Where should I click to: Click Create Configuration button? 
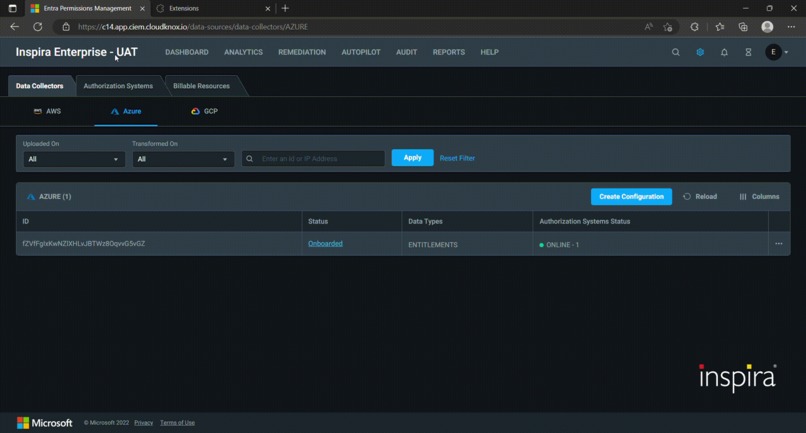(x=631, y=196)
